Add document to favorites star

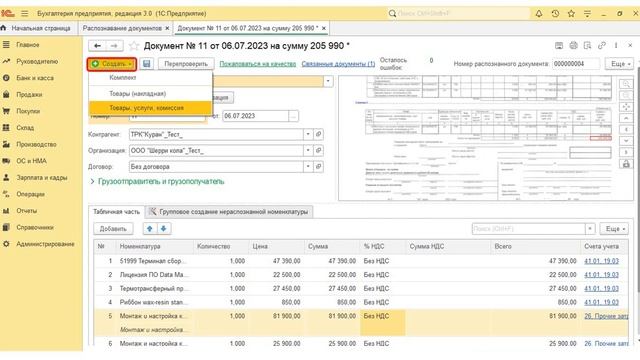click(x=134, y=46)
